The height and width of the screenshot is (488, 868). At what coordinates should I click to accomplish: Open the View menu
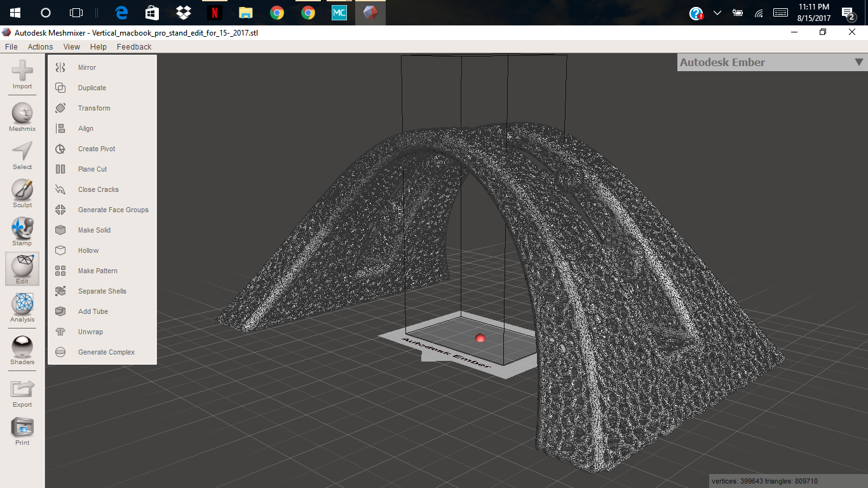72,47
